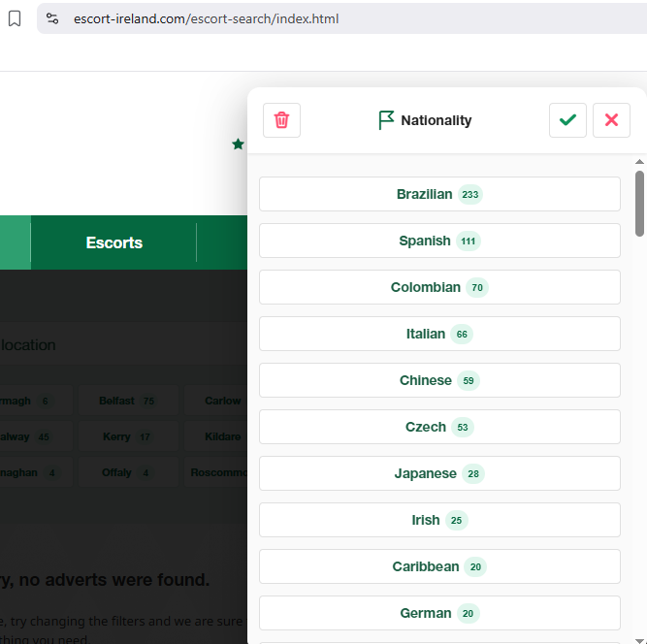The width and height of the screenshot is (647, 644).
Task: Click the 70 count badge next to Colombian
Action: [x=477, y=287]
